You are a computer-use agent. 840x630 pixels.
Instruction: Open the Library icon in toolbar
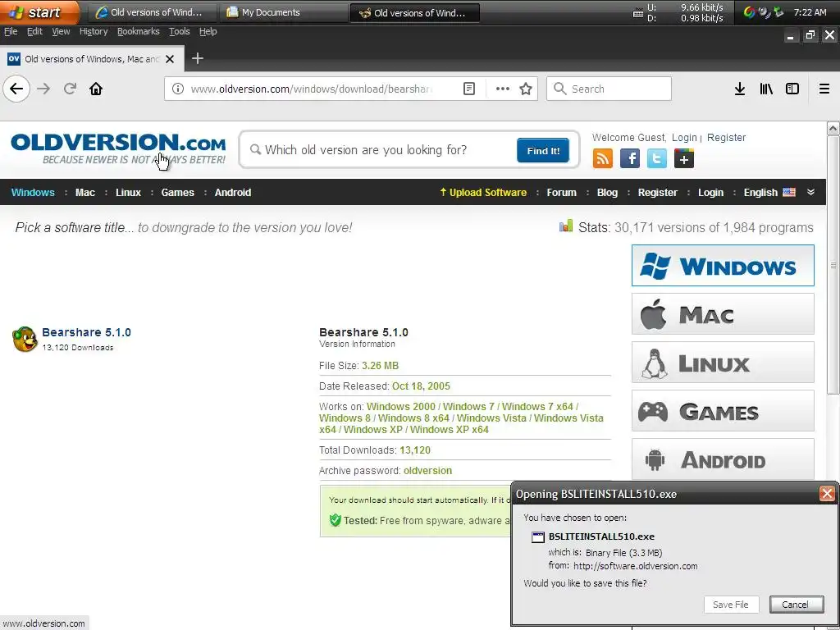point(766,89)
